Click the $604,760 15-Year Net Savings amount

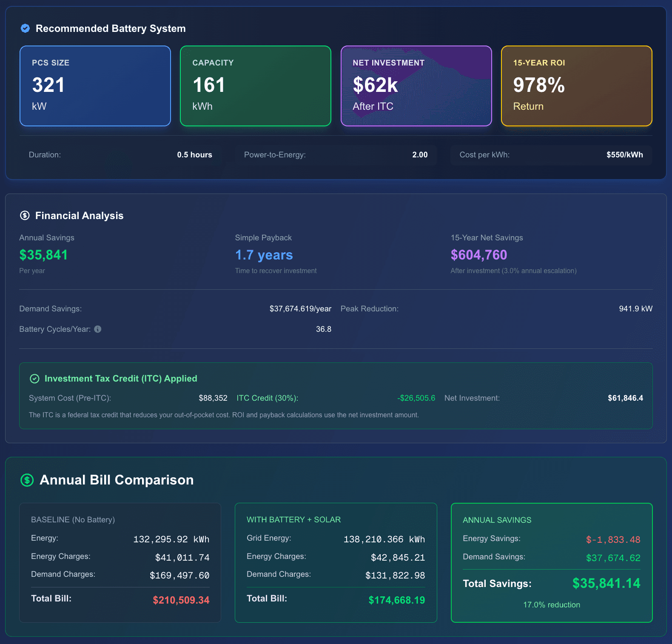[x=478, y=255]
